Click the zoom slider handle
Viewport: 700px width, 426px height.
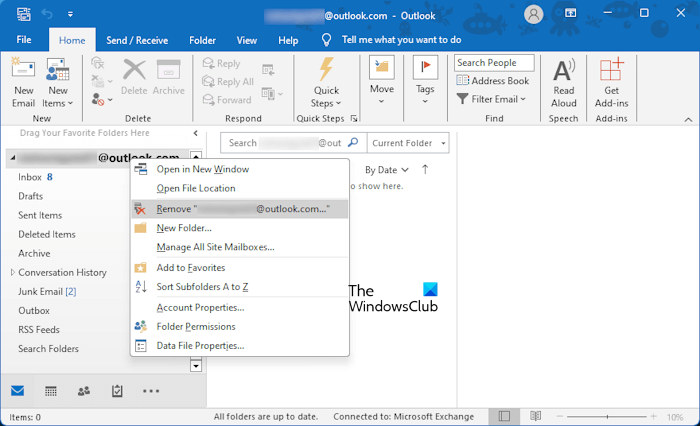[607, 417]
